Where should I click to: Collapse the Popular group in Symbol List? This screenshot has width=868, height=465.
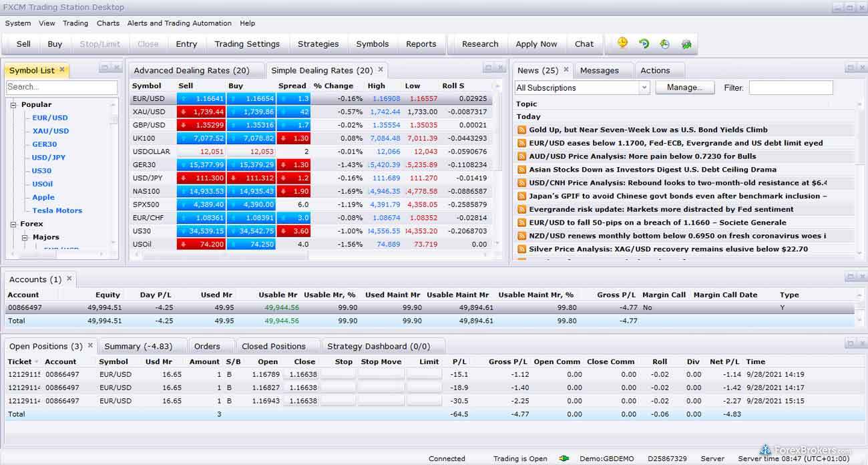(x=13, y=105)
